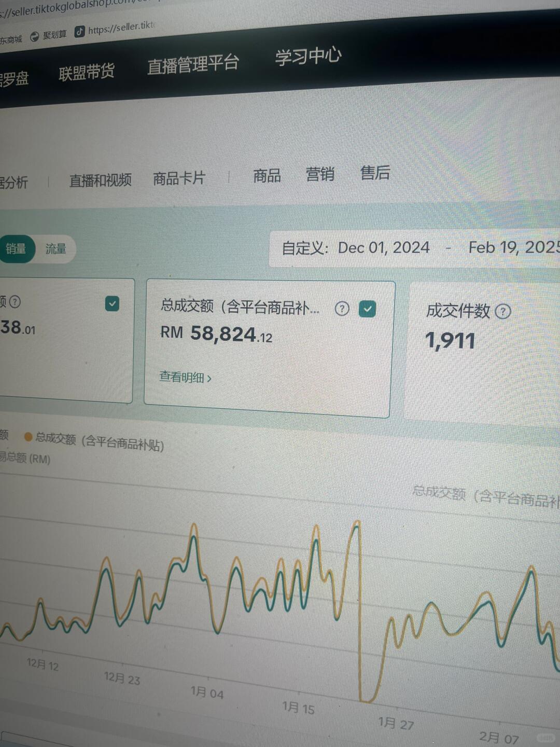This screenshot has width=560, height=747.
Task: Switch to the standalone 商品 tab
Action: click(267, 176)
